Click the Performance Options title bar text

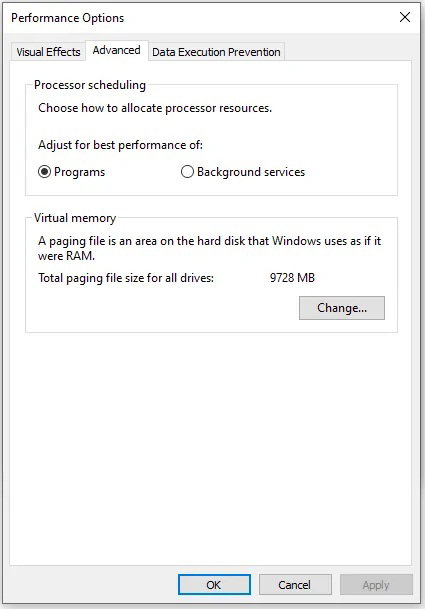[x=68, y=18]
